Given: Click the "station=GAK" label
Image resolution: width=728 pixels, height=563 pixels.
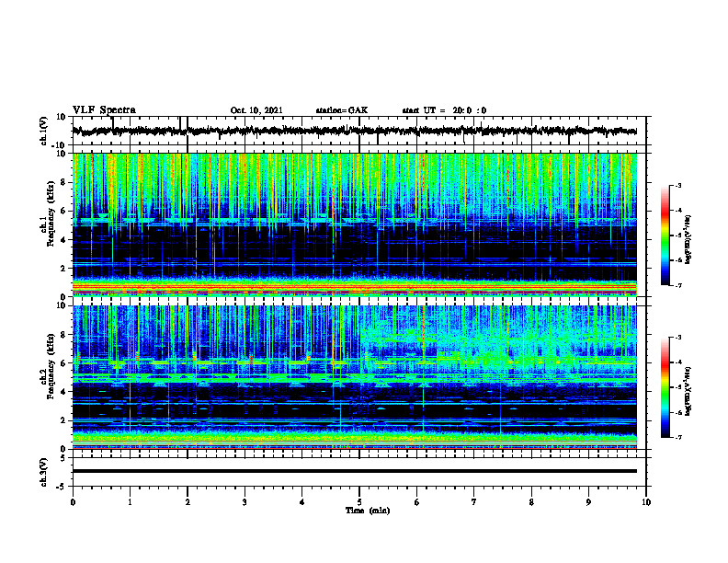Looking at the screenshot, I should pos(342,110).
